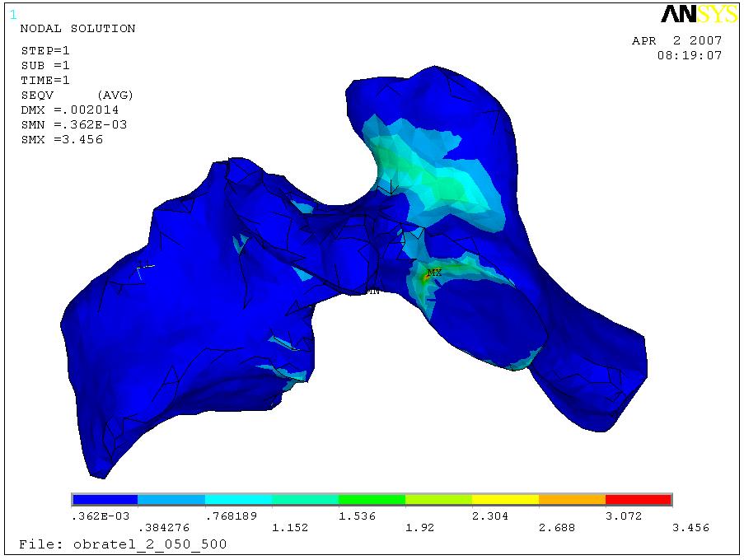The height and width of the screenshot is (560, 744).
Task: Click the DMX =.002014 value
Action: tap(70, 110)
